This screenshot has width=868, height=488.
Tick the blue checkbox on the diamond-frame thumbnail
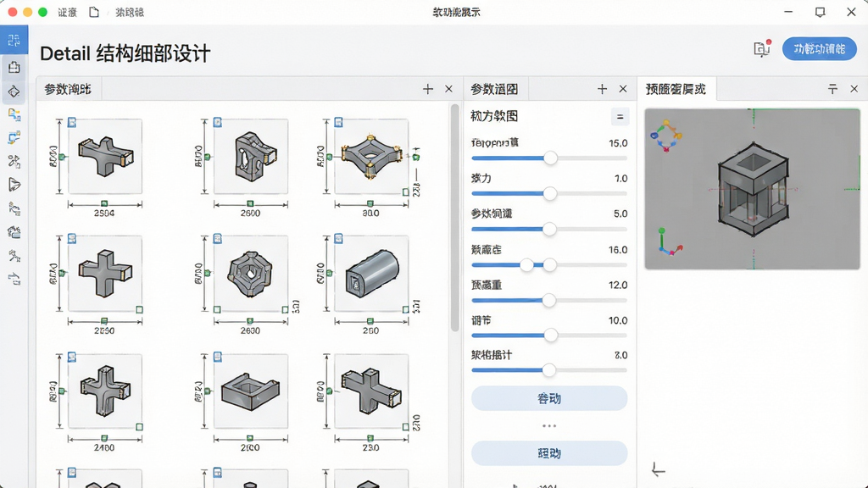[338, 122]
